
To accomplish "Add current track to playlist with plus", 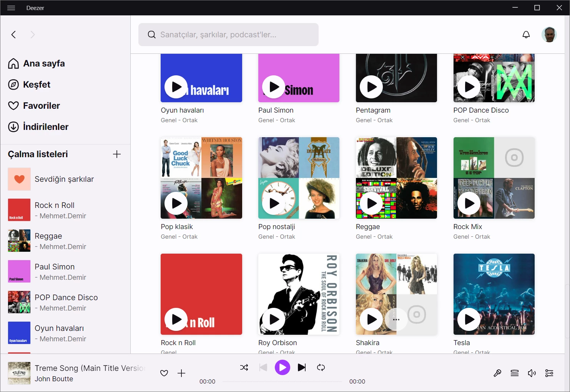I will click(x=181, y=373).
